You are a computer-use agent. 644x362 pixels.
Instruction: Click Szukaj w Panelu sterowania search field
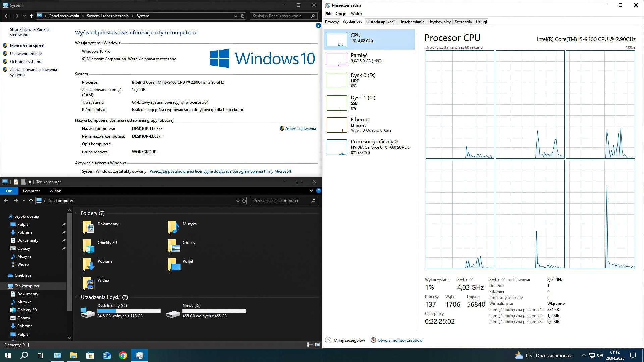283,16
